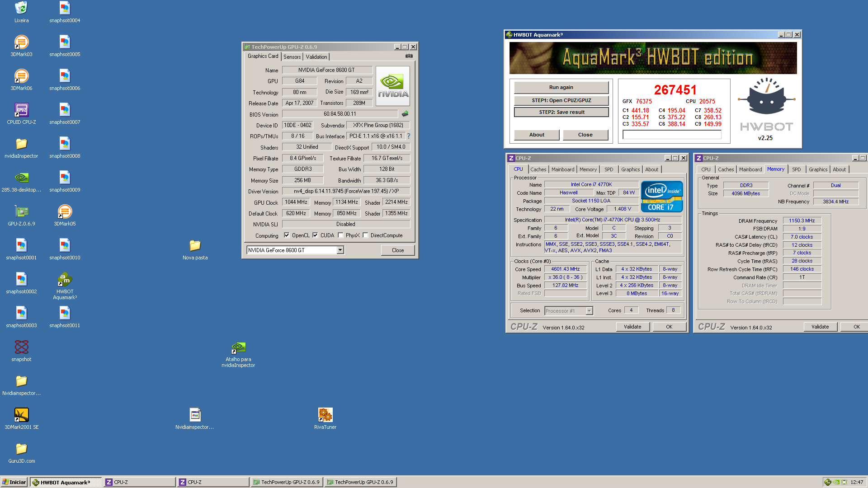This screenshot has width=868, height=488.
Task: Click Validate in the left CPU-Z window
Action: (632, 327)
